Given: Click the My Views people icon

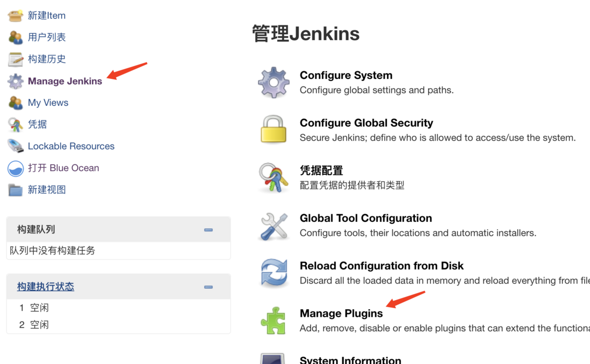Looking at the screenshot, I should (16, 103).
